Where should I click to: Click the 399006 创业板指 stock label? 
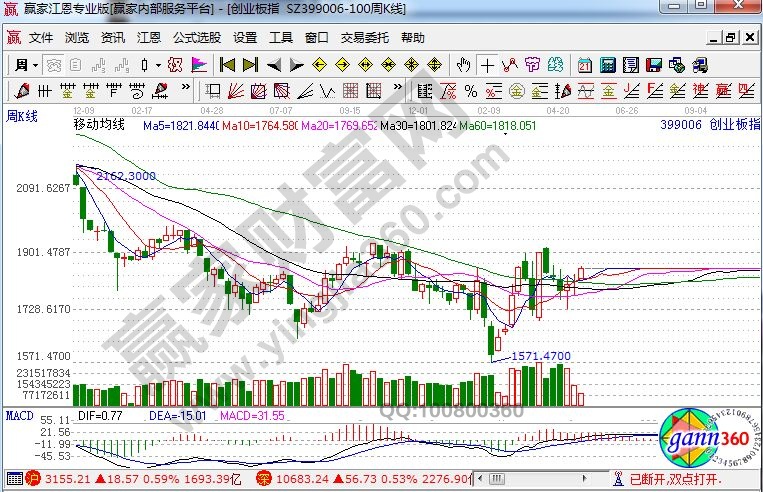click(x=710, y=125)
